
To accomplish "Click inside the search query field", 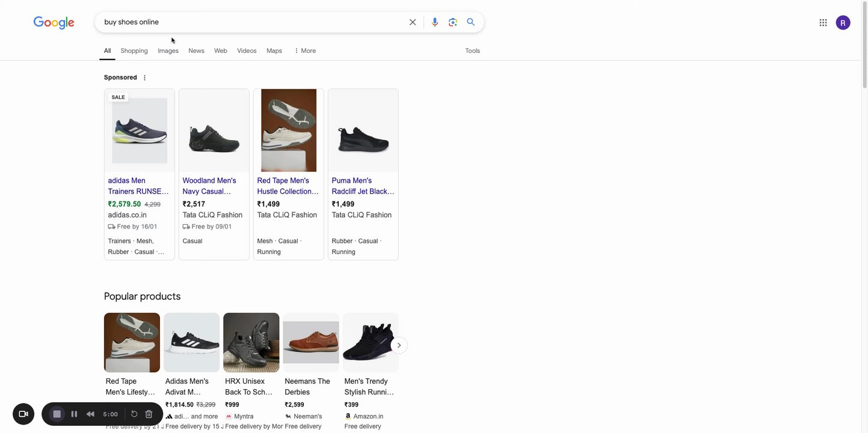I will (x=253, y=22).
